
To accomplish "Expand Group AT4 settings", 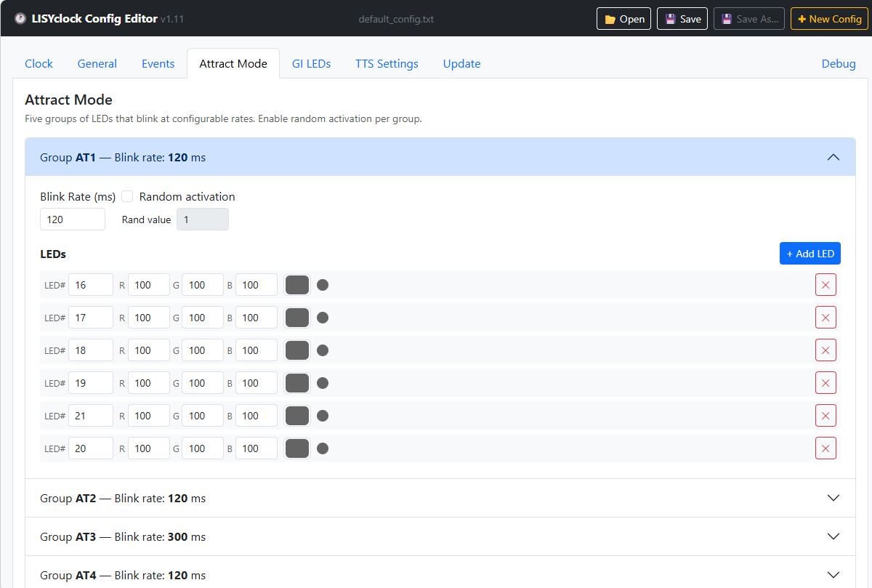I will click(833, 575).
